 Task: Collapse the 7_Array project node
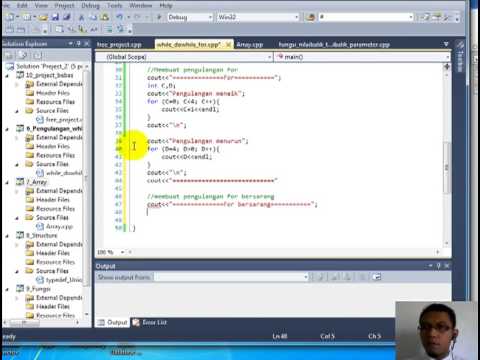pyautogui.click(x=7, y=182)
